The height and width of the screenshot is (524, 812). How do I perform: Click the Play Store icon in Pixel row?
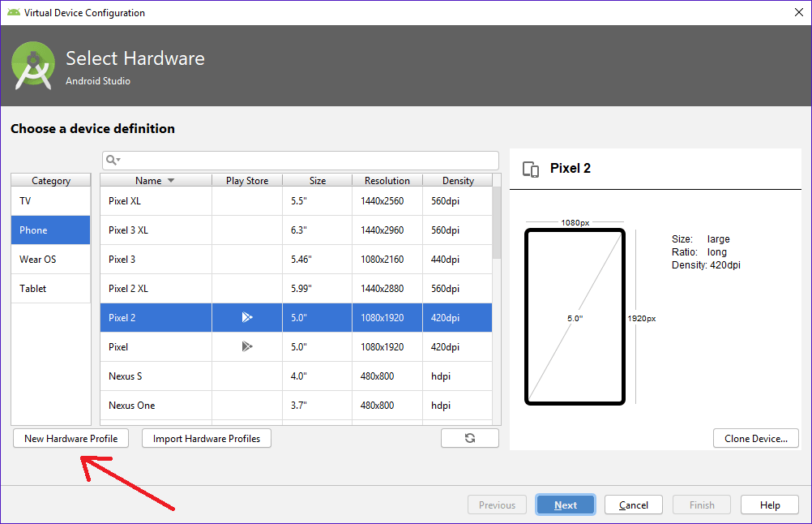(247, 346)
